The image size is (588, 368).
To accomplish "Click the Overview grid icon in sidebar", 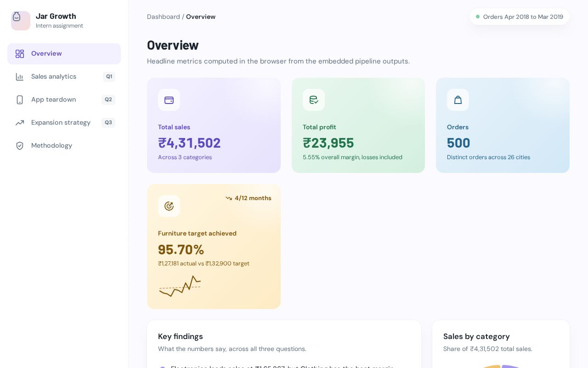I will (x=20, y=54).
